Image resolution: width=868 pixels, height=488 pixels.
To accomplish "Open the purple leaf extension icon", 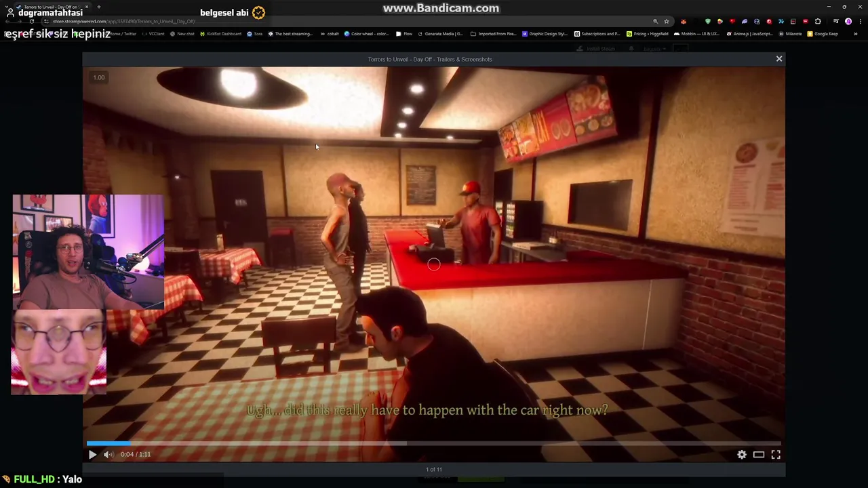I will tap(745, 21).
